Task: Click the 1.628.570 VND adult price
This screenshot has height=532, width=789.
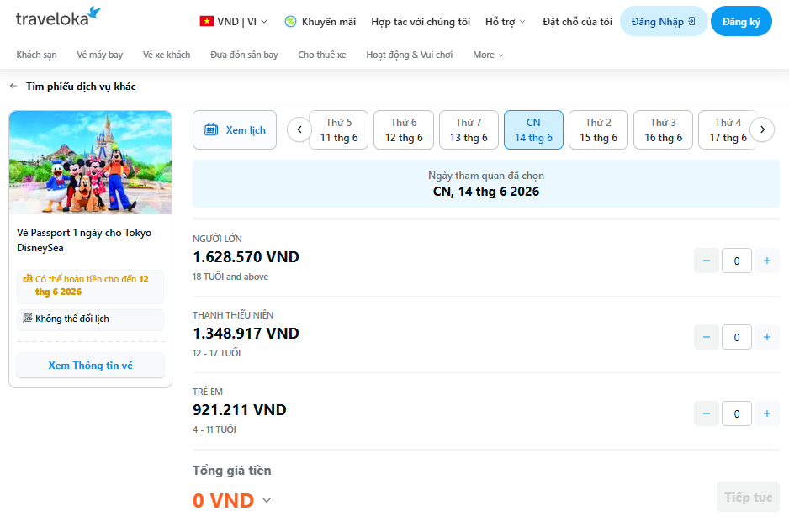Action: pos(246,256)
